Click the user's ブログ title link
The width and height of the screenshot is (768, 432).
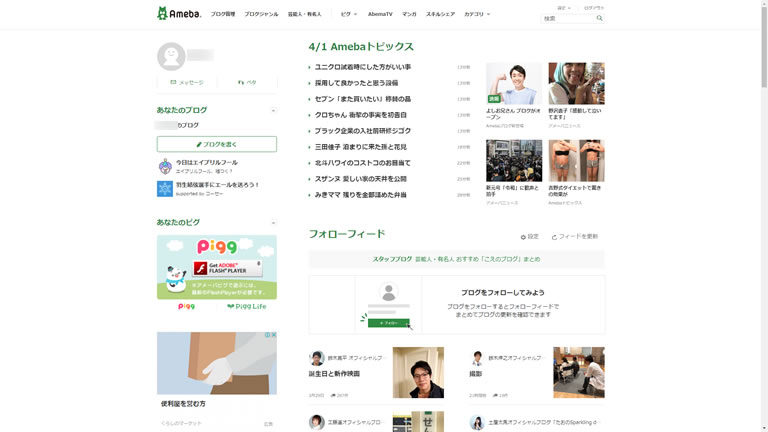pyautogui.click(x=177, y=125)
